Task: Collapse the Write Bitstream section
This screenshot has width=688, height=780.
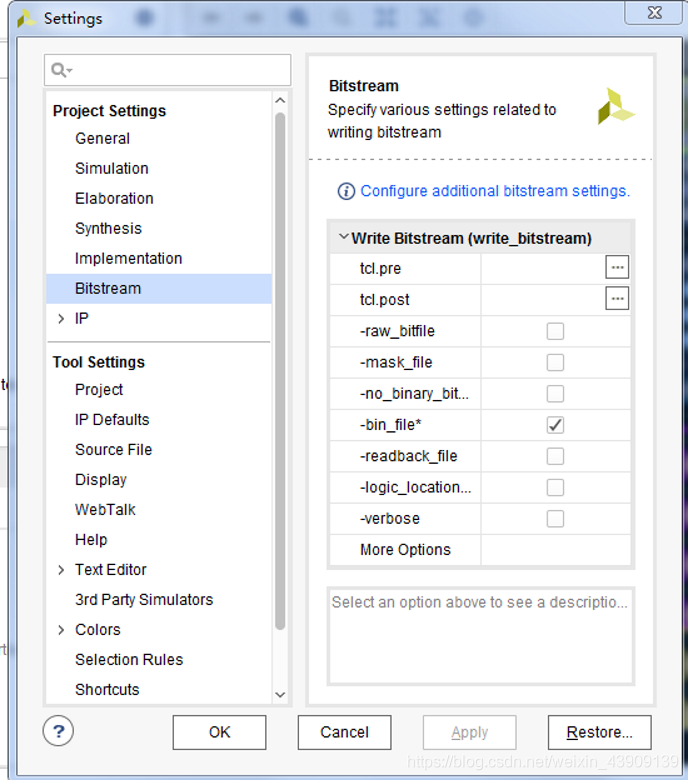Action: pyautogui.click(x=343, y=237)
